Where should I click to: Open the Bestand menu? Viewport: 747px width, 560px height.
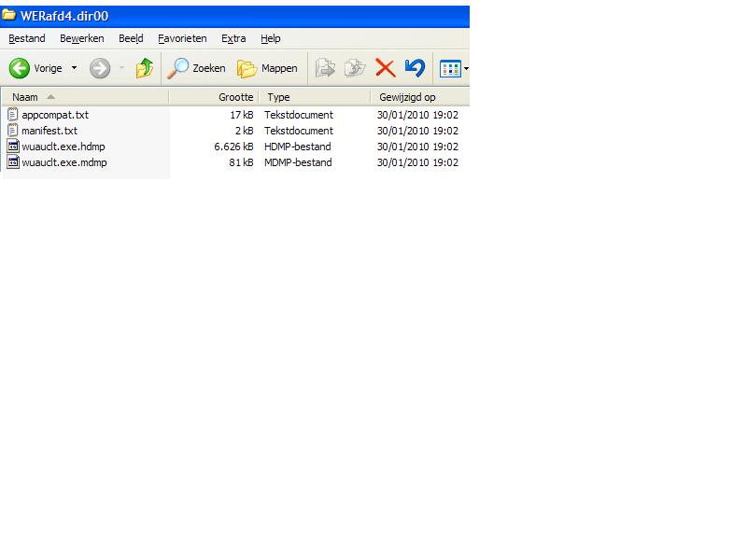(x=27, y=38)
